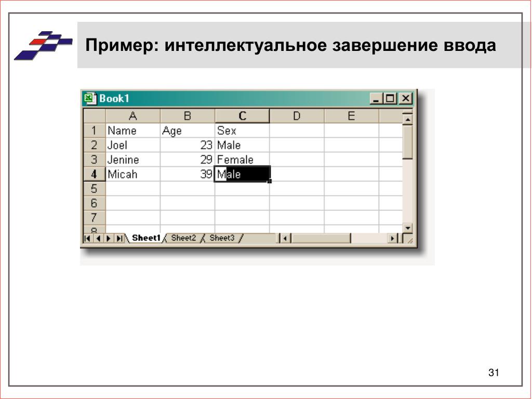
Task: Select cell containing 'Joel'
Action: tap(133, 145)
